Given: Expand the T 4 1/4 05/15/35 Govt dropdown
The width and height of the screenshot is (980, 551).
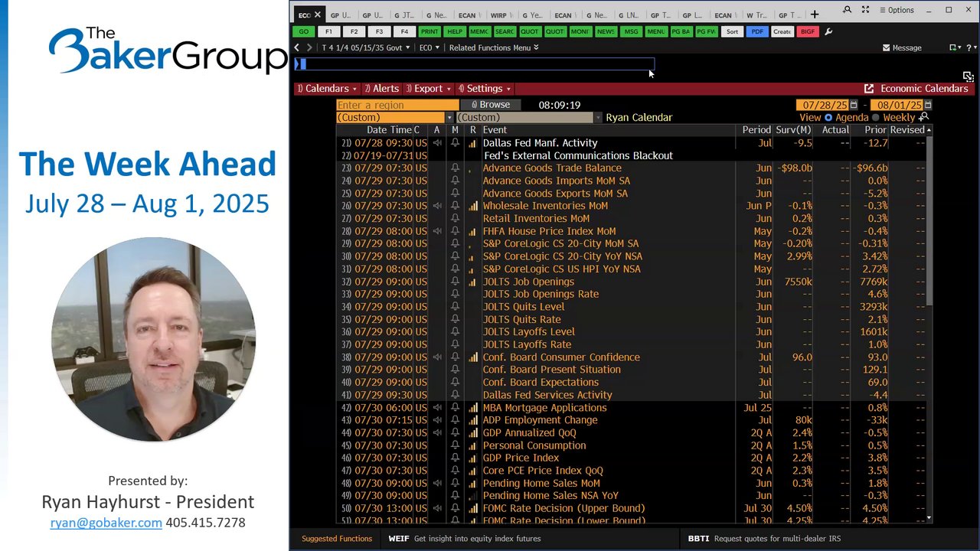Looking at the screenshot, I should click(x=364, y=47).
